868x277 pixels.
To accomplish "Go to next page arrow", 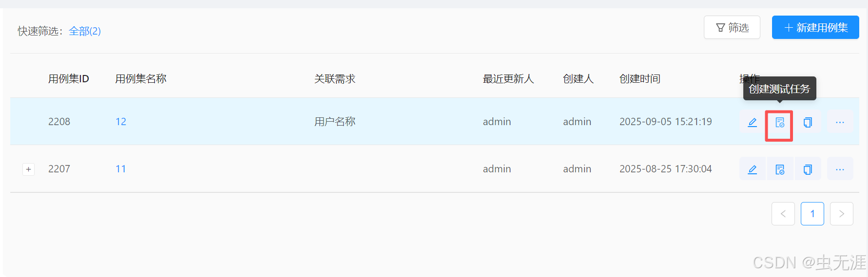I will click(x=842, y=214).
